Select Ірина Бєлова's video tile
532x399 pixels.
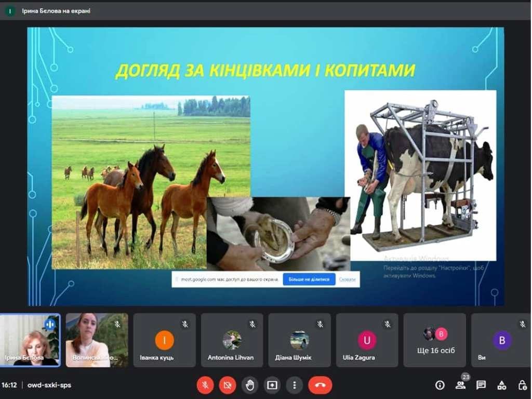click(x=30, y=340)
